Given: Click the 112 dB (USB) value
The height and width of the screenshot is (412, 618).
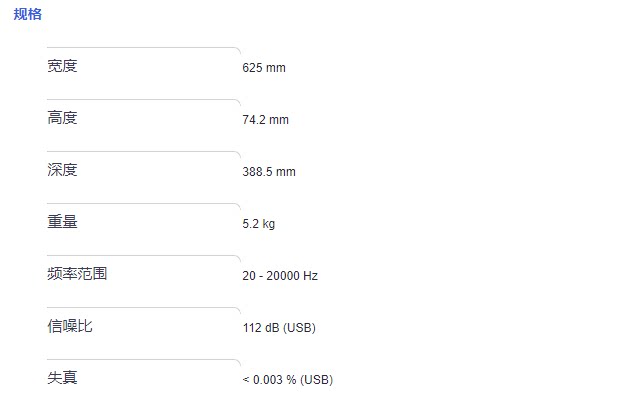Looking at the screenshot, I should pos(279,328).
